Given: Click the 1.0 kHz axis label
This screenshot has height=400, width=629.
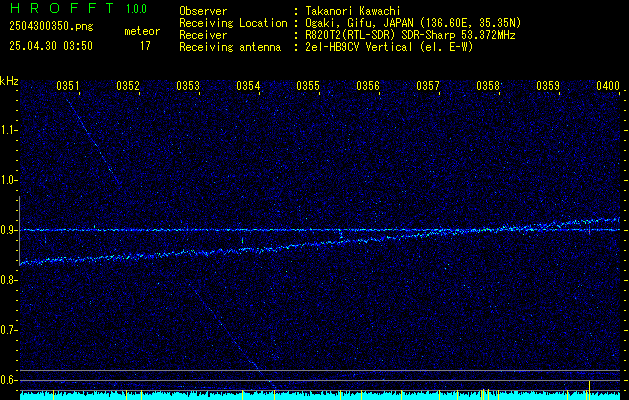Looking at the screenshot, I should pyautogui.click(x=8, y=180).
